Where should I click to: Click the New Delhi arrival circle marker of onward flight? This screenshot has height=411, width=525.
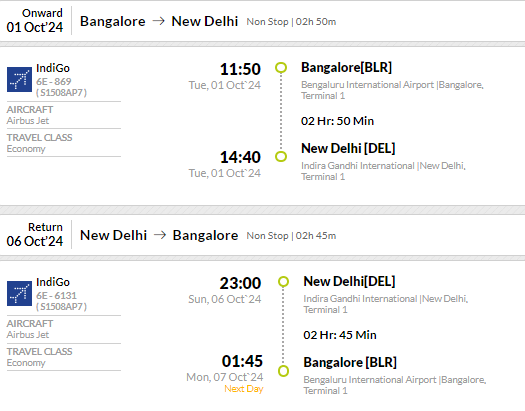[x=281, y=156]
